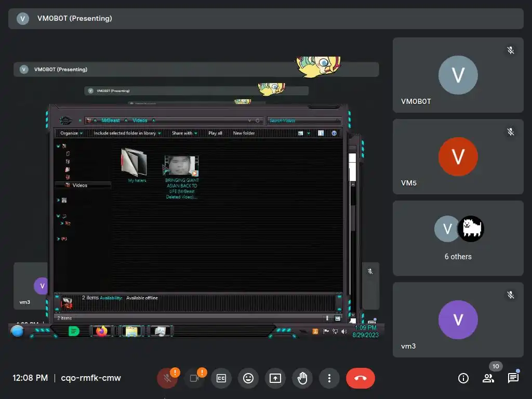Click the Action Center flag icon

point(326,331)
